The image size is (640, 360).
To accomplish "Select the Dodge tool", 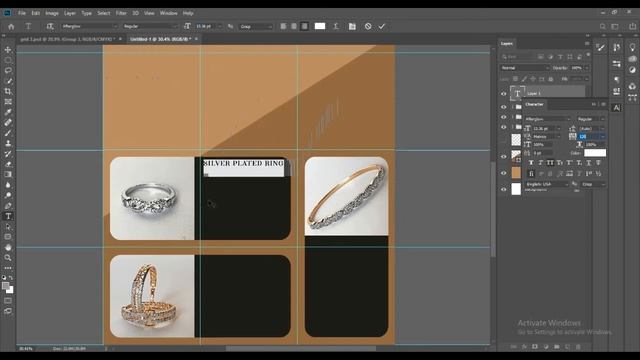I will click(x=8, y=195).
